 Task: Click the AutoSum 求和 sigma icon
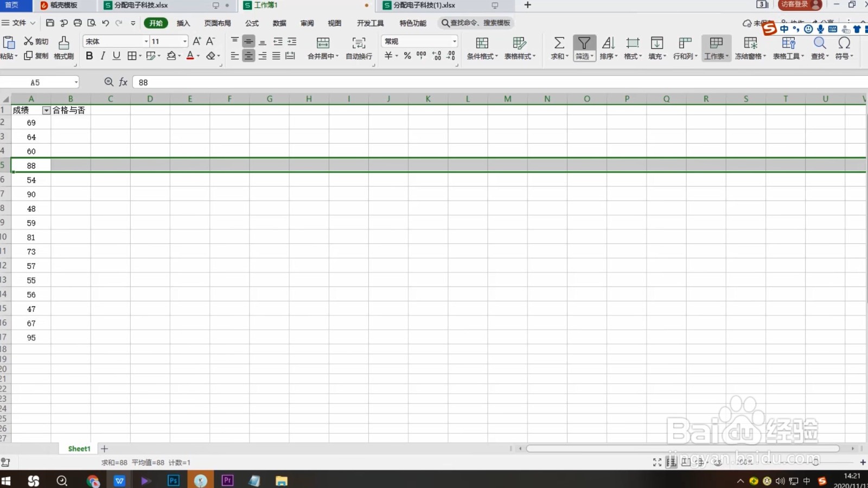(559, 43)
